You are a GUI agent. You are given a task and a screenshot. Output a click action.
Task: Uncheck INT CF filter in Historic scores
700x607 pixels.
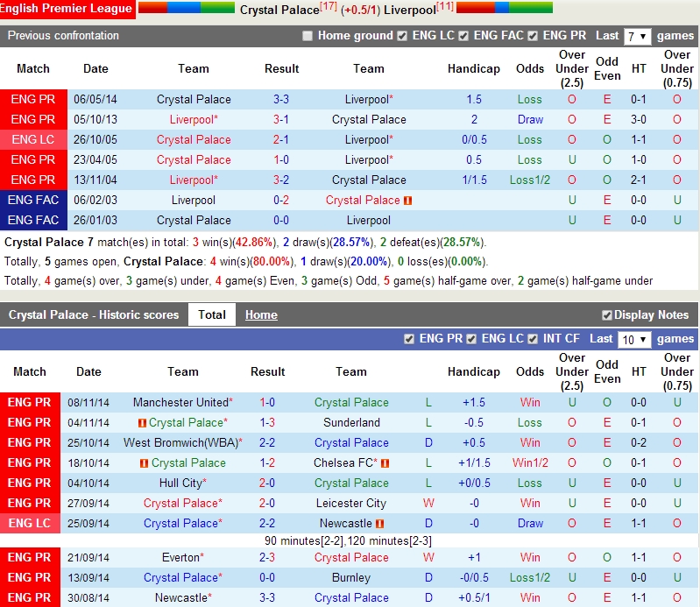pyautogui.click(x=533, y=339)
